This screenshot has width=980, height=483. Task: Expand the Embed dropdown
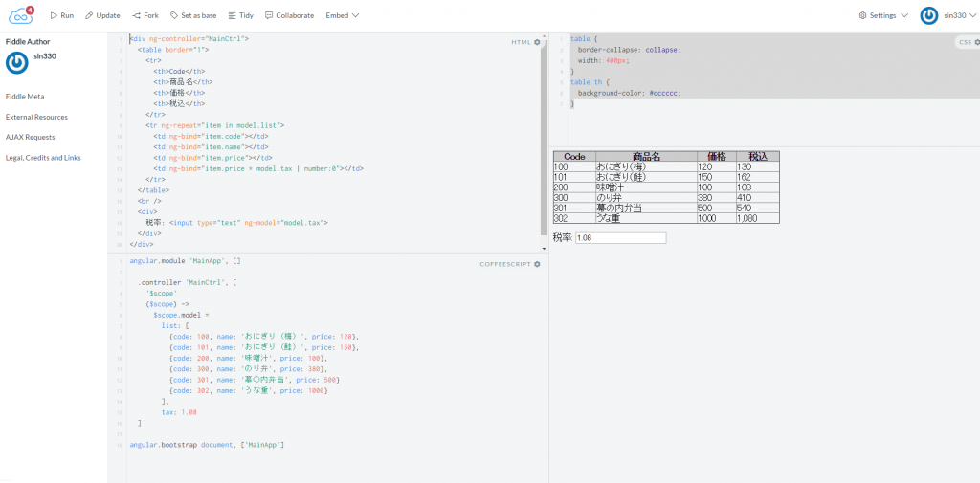click(343, 15)
